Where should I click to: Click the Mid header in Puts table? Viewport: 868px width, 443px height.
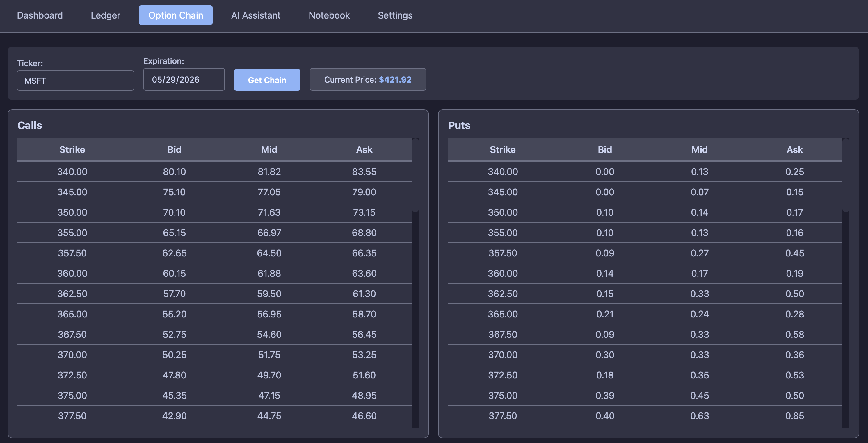click(700, 149)
